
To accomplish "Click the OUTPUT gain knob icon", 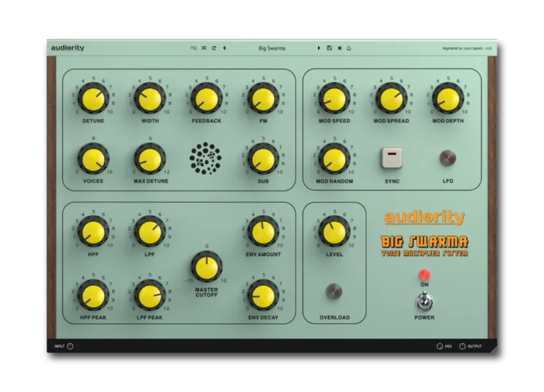I will point(462,346).
